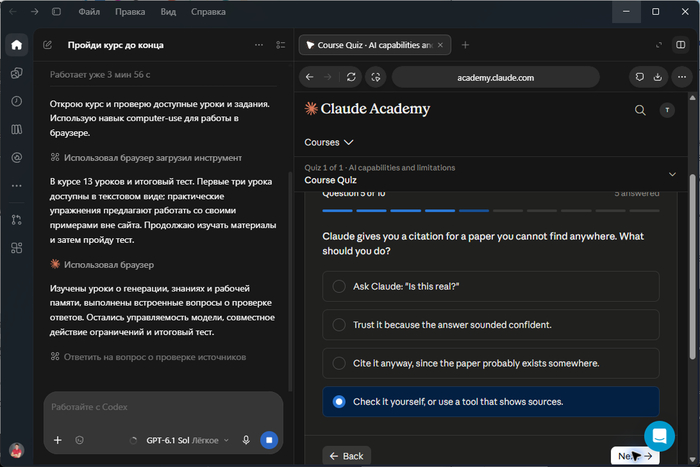Click the back arrow in app title bar
Screen dimensions: 700x467
(13, 12)
